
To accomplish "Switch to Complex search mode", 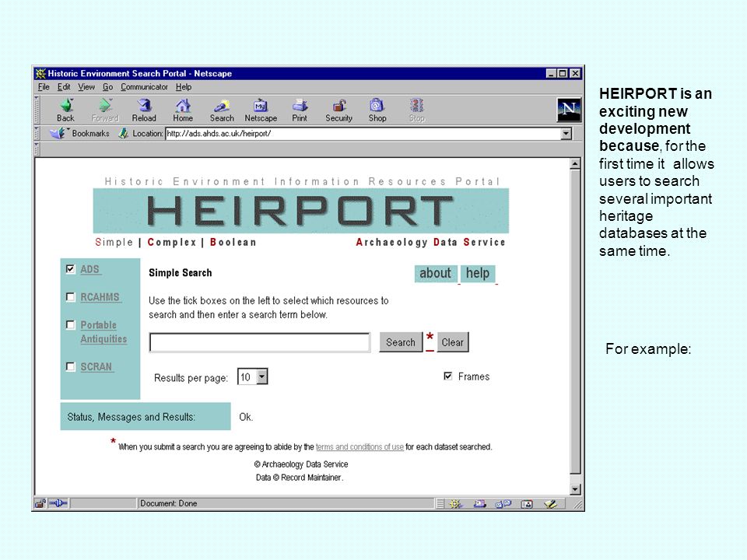I will pyautogui.click(x=172, y=242).
